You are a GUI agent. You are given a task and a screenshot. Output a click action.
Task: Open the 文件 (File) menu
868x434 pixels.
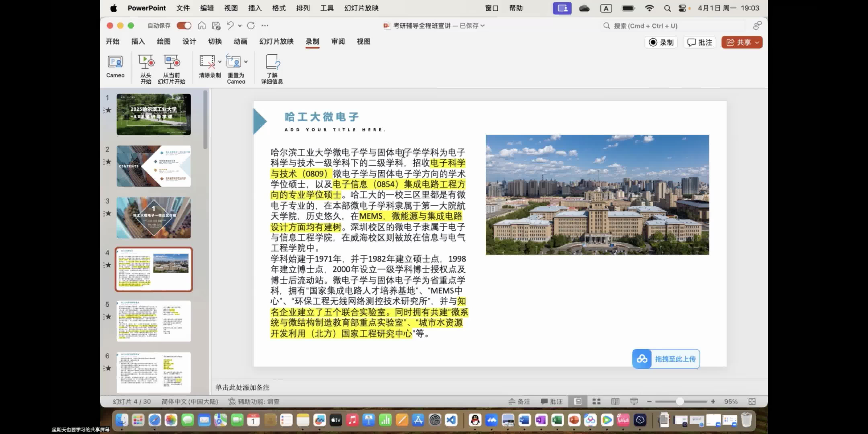point(183,8)
